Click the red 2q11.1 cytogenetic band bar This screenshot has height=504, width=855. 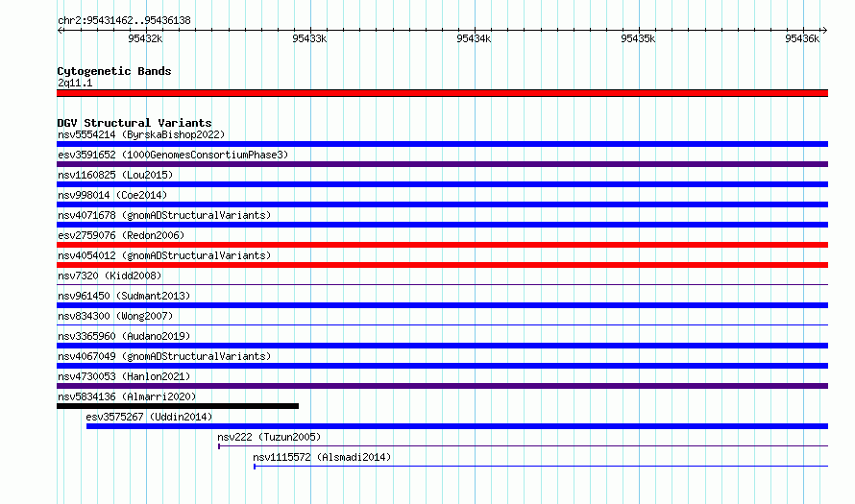tap(442, 93)
